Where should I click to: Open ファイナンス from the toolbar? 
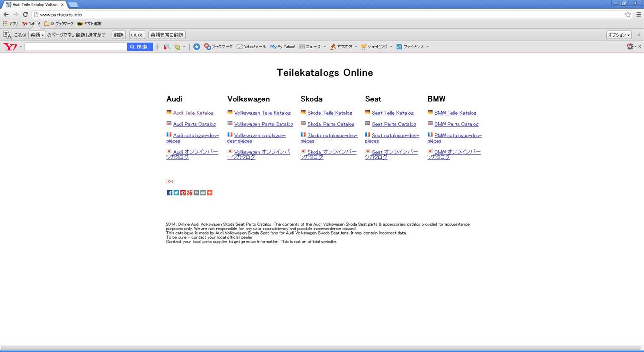tap(410, 47)
